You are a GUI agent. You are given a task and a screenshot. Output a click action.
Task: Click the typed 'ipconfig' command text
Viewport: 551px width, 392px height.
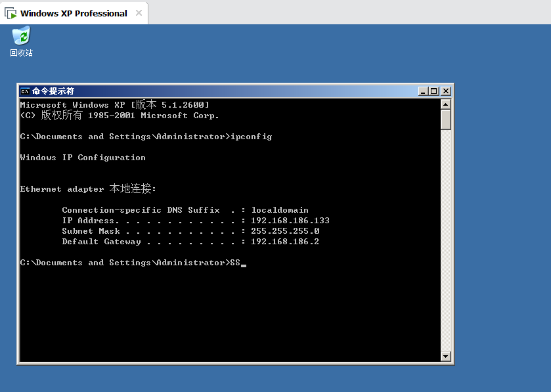pyautogui.click(x=251, y=137)
